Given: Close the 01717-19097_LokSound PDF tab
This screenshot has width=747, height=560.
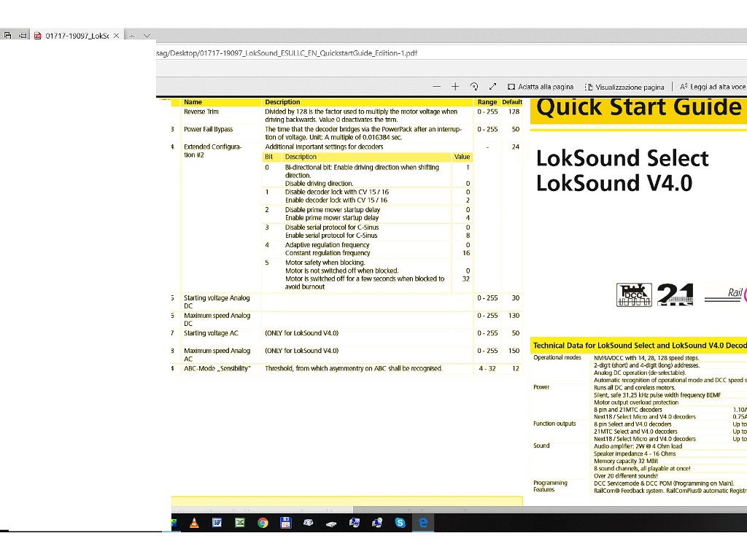Looking at the screenshot, I should pos(116,36).
